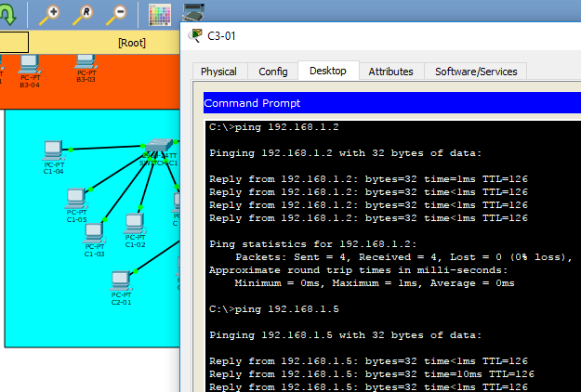This screenshot has width=581, height=392.
Task: Click 'Pinging 192.168.1.5 with 32 bytes' line
Action: pyautogui.click(x=345, y=335)
